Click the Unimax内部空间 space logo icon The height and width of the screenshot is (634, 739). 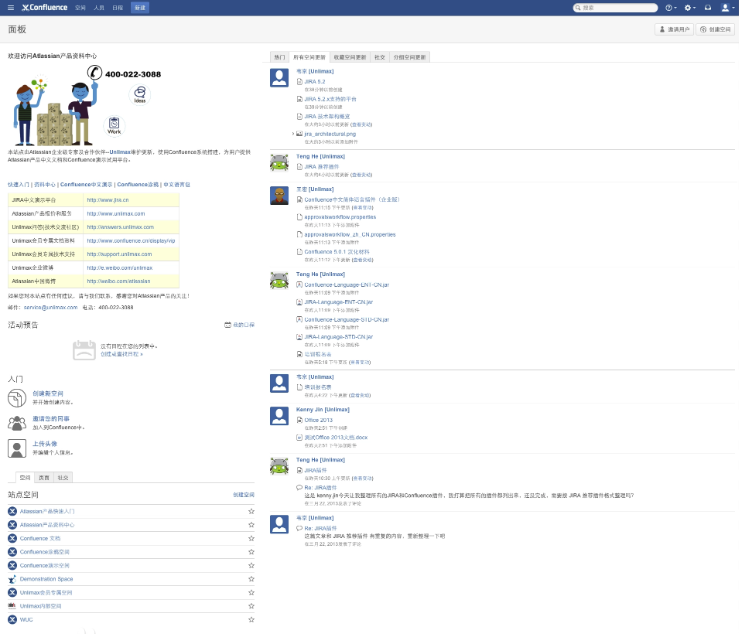[x=12, y=606]
